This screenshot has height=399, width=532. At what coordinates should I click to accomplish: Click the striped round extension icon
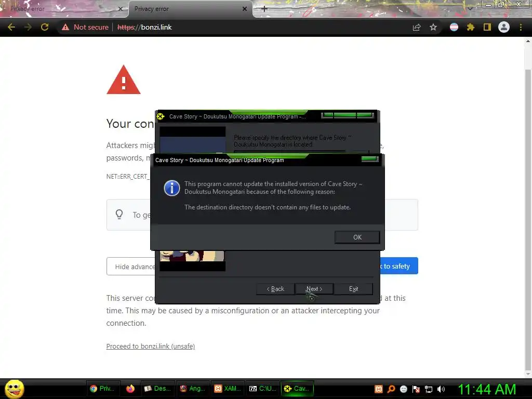tap(454, 27)
